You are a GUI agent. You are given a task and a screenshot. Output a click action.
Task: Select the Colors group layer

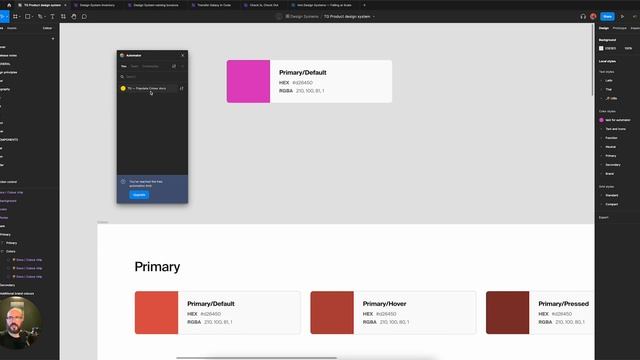coord(11,251)
